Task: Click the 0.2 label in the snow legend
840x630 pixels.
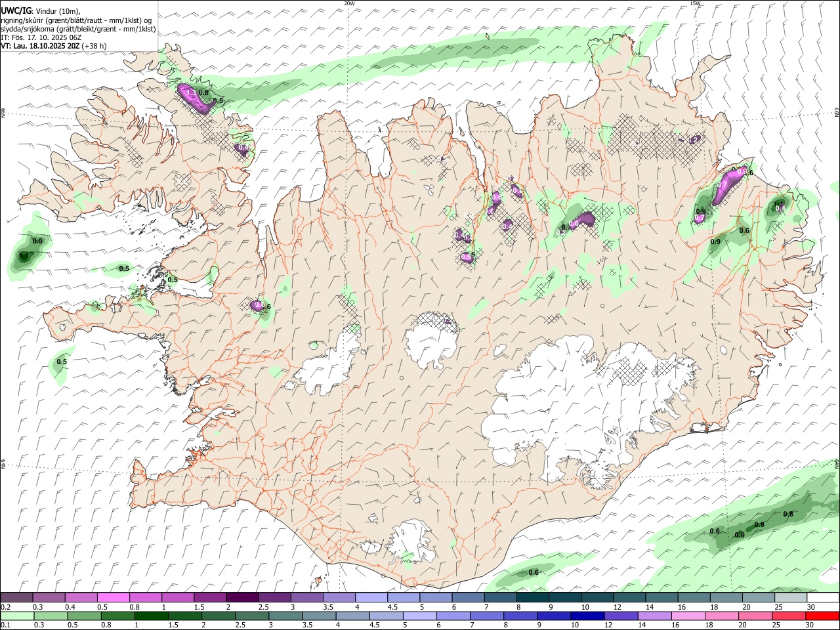Action: coord(5,607)
